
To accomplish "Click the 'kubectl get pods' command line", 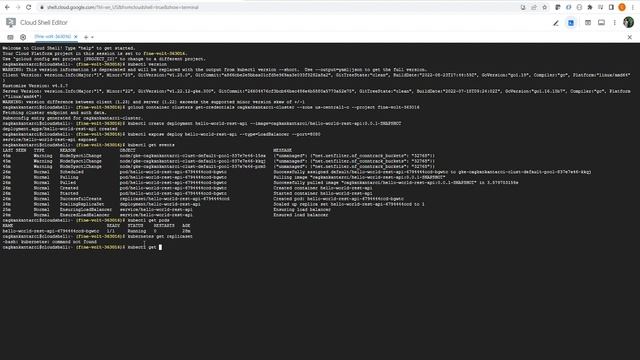I will [x=86, y=220].
